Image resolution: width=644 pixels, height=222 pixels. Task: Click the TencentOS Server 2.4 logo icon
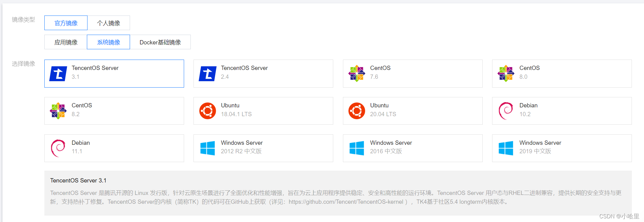click(x=207, y=74)
